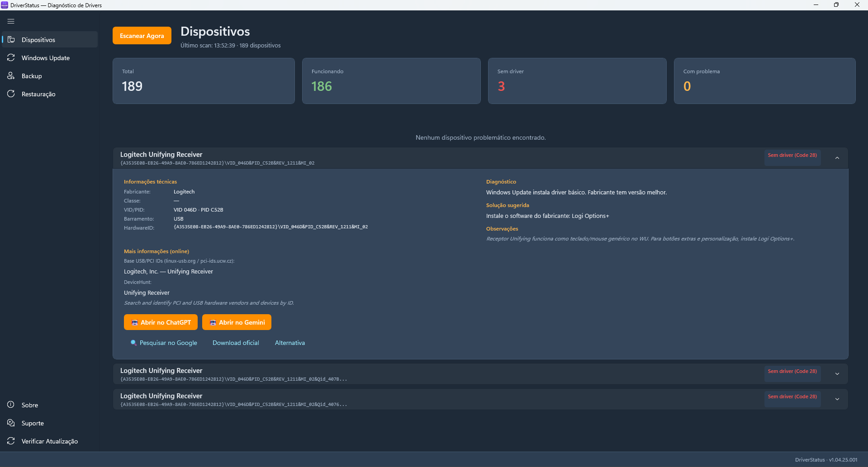Open the Restauração page
The width and height of the screenshot is (868, 467).
pyautogui.click(x=50, y=94)
